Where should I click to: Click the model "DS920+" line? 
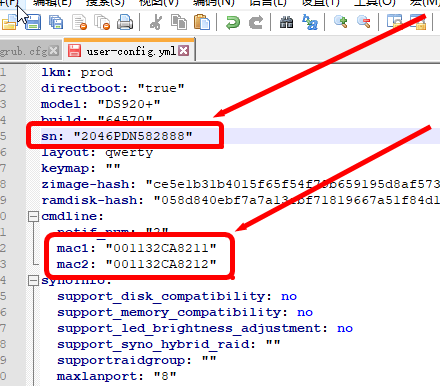[101, 104]
